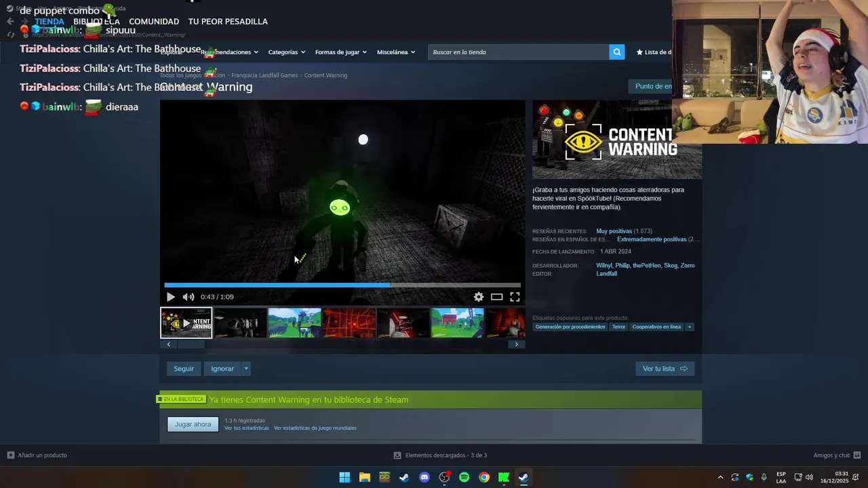Switch ESP LAA input language in the tray
Screen dimensions: 868x488
coord(781,477)
